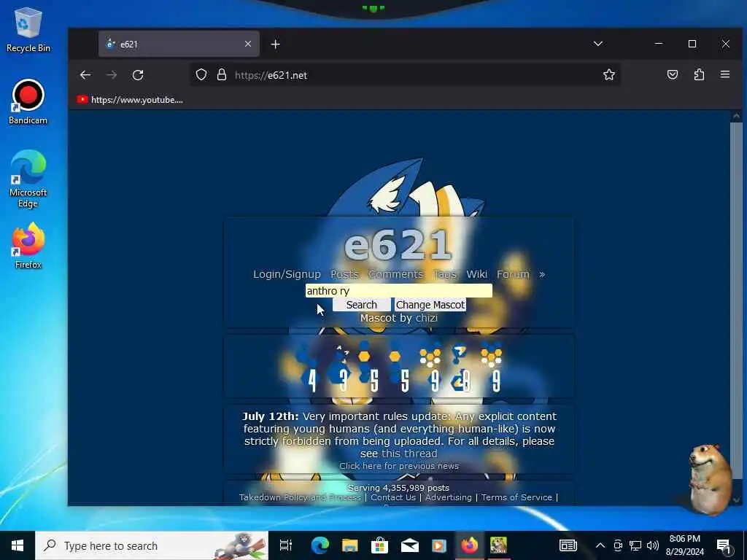Open a new tab with the plus button

pyautogui.click(x=275, y=44)
